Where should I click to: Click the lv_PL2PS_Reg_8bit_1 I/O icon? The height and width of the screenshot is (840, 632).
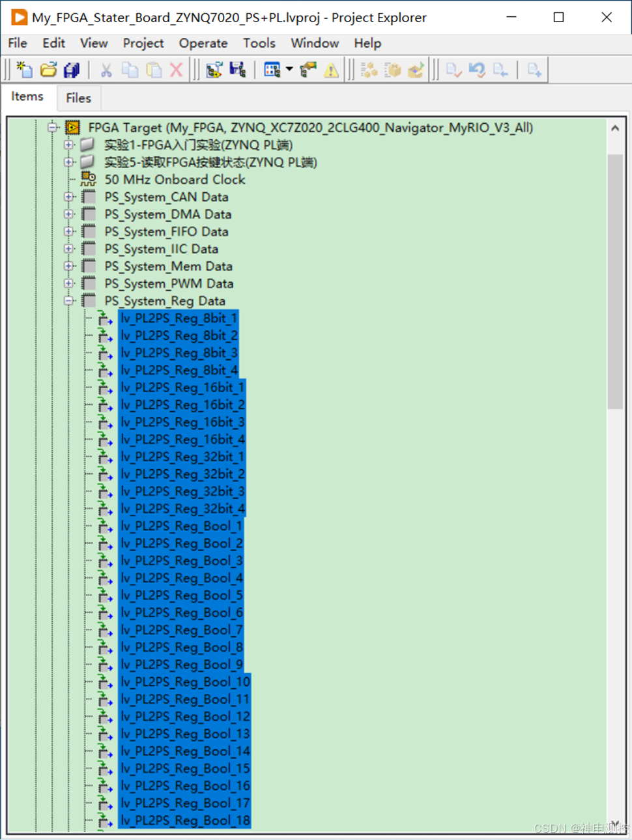[105, 319]
